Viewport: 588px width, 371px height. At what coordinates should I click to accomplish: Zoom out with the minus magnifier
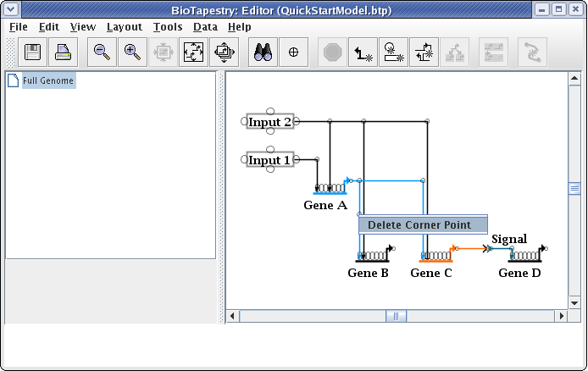(x=102, y=53)
